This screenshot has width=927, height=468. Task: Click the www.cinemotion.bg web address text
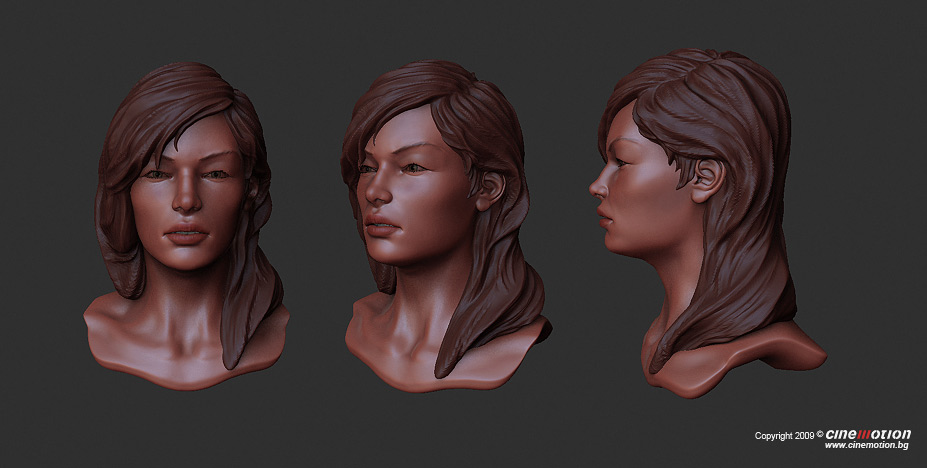tap(866, 446)
